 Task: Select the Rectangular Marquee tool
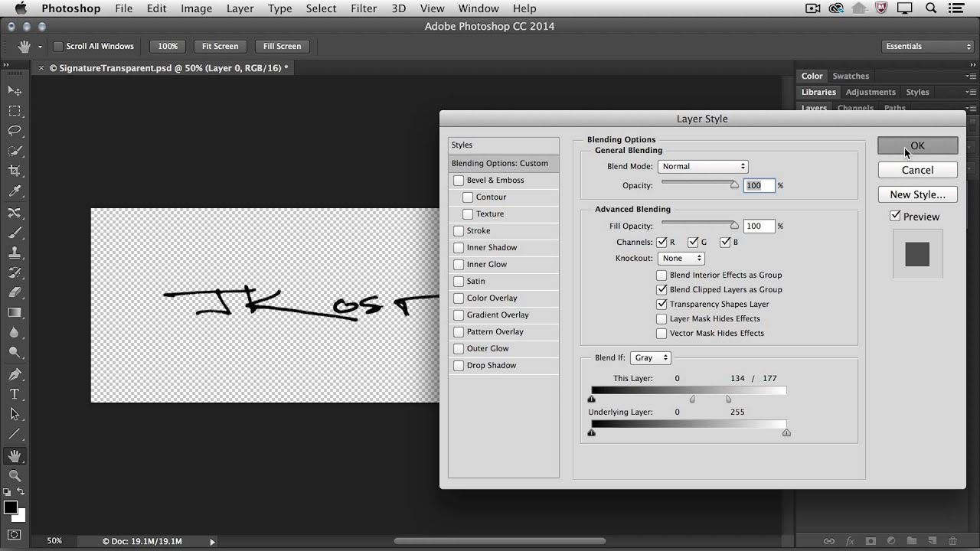[15, 111]
